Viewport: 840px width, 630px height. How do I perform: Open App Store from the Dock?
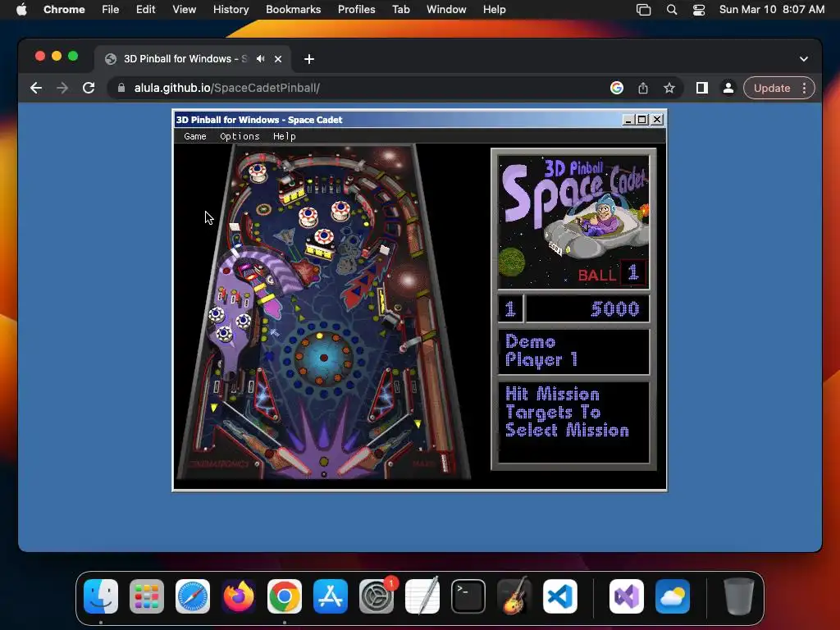click(x=331, y=596)
